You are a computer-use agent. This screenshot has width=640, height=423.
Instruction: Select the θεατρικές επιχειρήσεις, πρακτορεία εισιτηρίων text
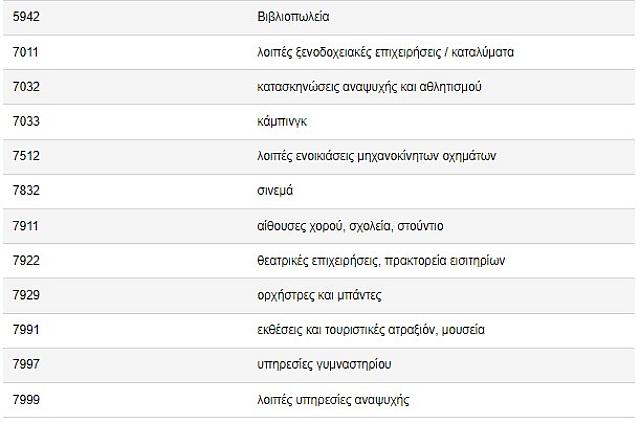[x=381, y=260]
